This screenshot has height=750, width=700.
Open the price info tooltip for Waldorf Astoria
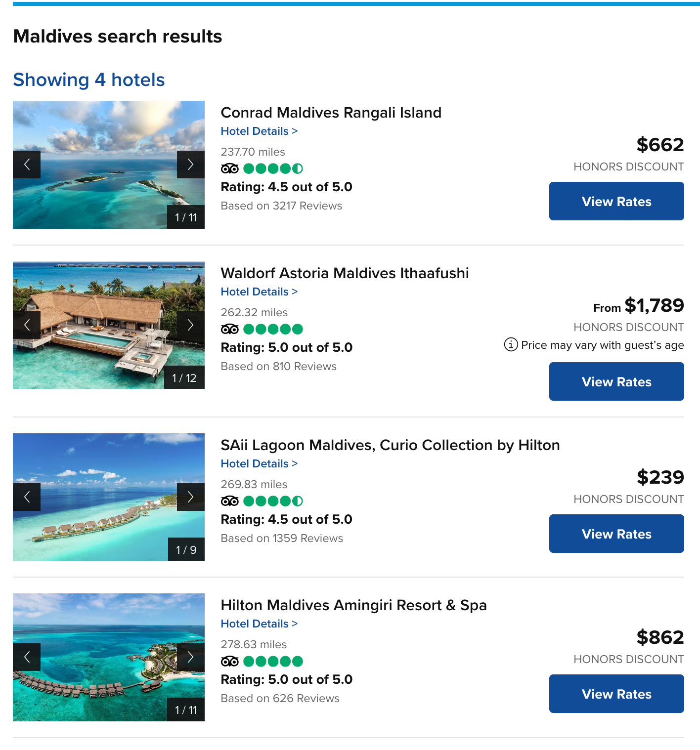[x=510, y=345]
